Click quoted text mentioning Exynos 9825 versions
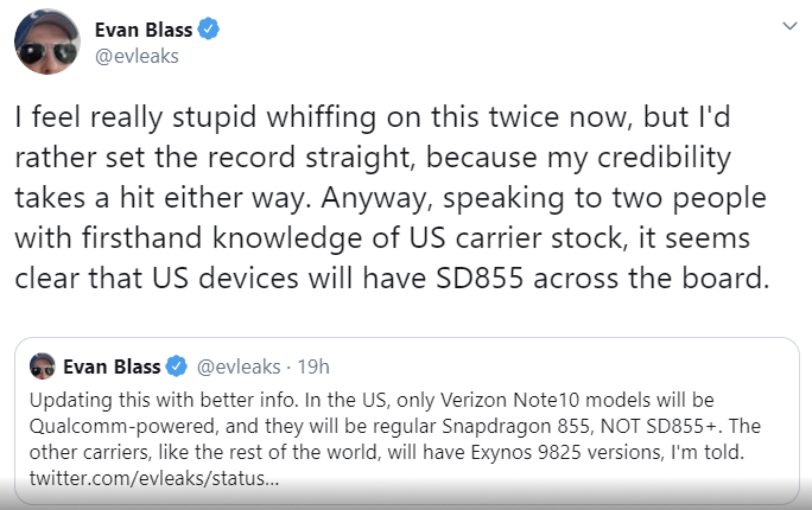812x510 pixels. 387,452
